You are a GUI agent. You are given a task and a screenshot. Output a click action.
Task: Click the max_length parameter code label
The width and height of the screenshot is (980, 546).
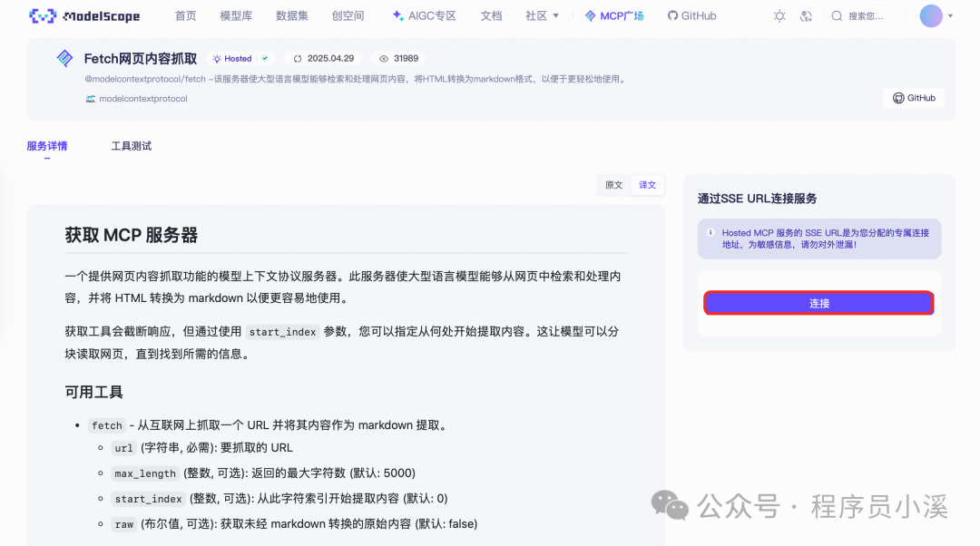145,473
